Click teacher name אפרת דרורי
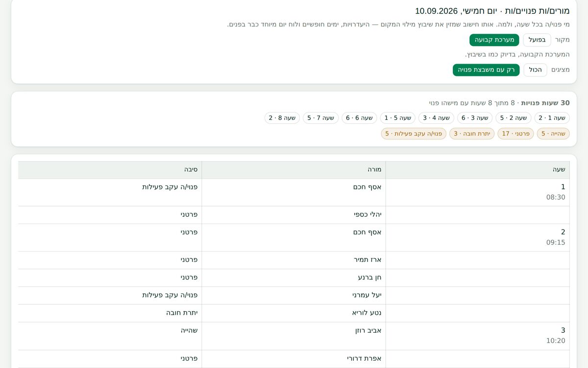The height and width of the screenshot is (368, 588). click(364, 358)
